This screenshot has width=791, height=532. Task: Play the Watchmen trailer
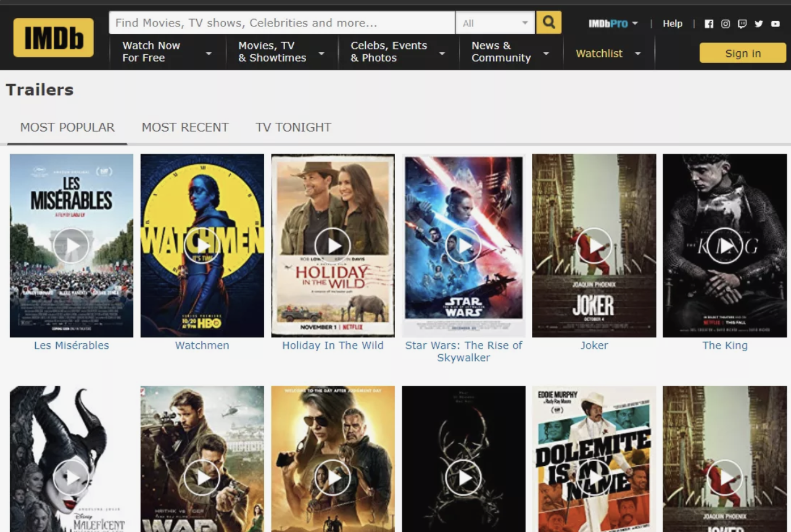pyautogui.click(x=202, y=246)
